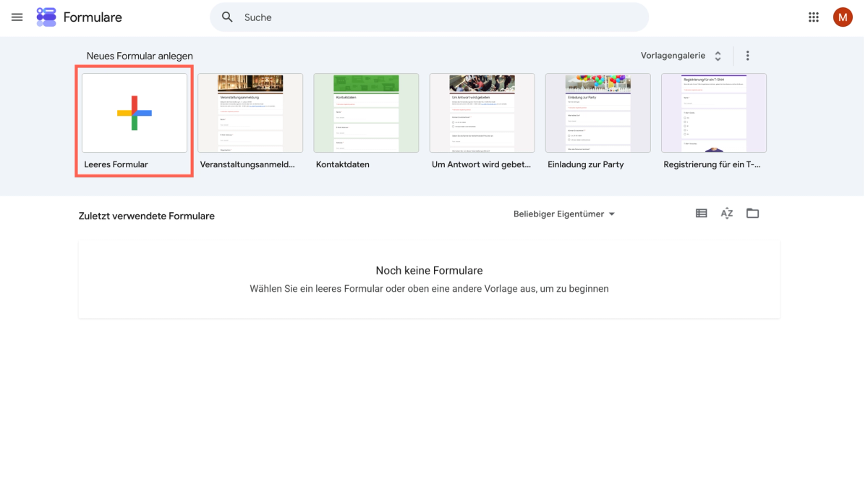868x488 pixels.
Task: Open the Einladung zur Party template thumbnail
Action: click(597, 113)
